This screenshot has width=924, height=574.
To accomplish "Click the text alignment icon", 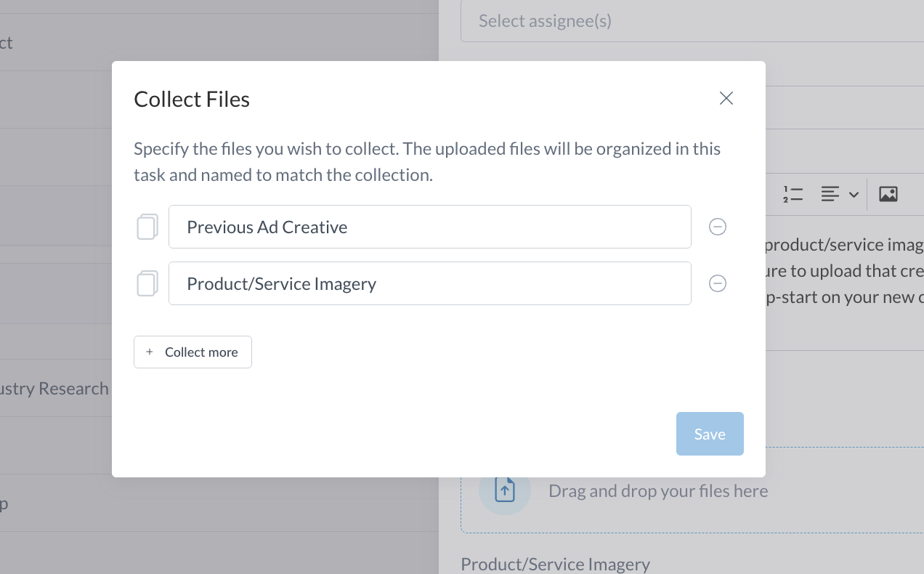I will (830, 194).
